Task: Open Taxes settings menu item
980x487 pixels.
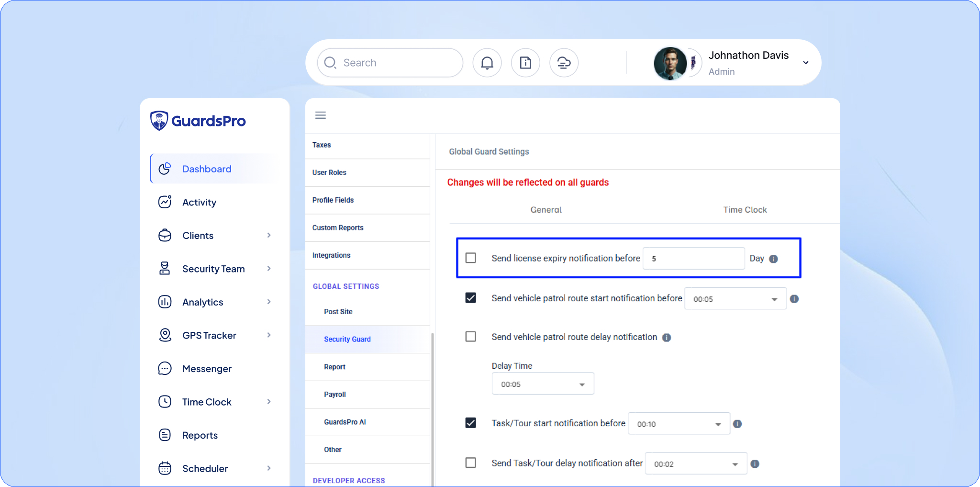Action: pos(367,145)
